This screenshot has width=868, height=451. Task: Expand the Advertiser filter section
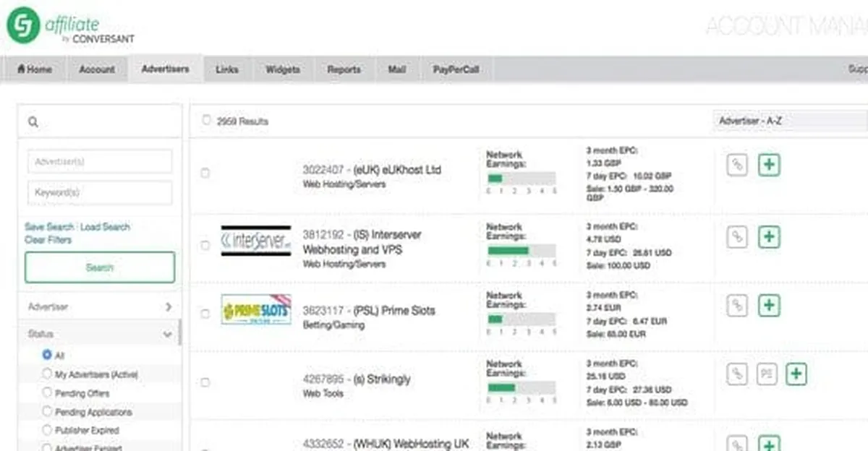100,306
